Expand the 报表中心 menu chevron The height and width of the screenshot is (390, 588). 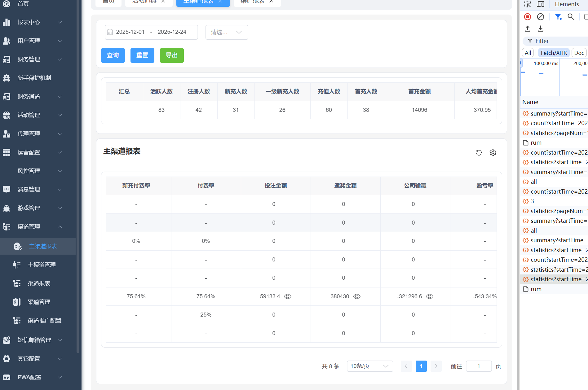pyautogui.click(x=60, y=22)
